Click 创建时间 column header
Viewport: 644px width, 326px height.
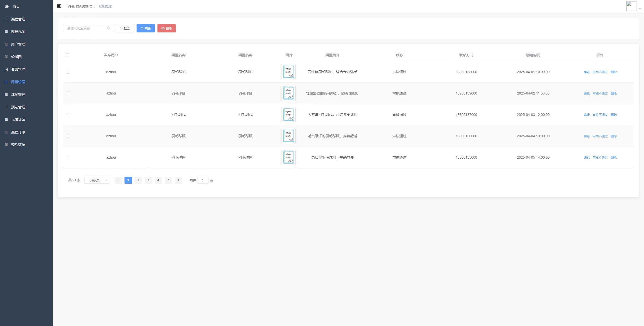tap(533, 55)
